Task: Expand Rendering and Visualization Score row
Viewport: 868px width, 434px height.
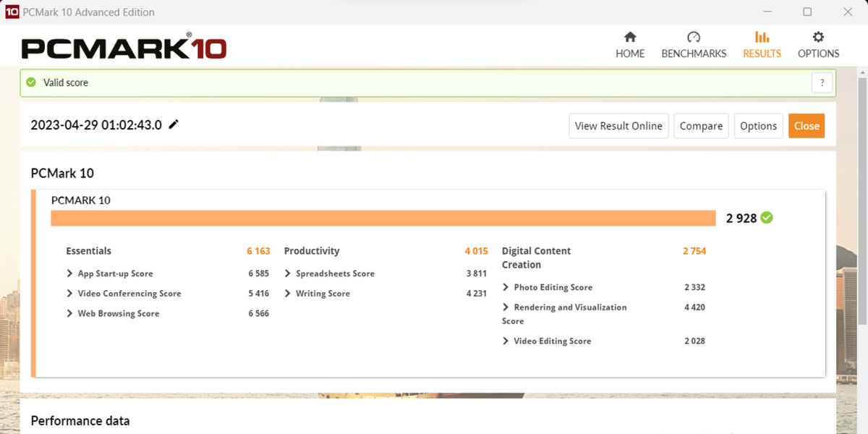Action: pyautogui.click(x=564, y=314)
